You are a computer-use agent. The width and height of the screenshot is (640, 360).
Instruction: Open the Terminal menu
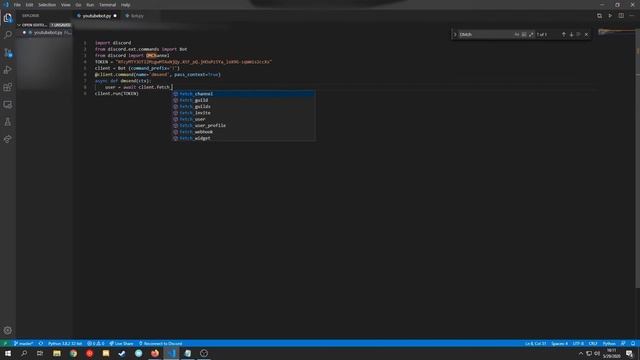(x=108, y=5)
